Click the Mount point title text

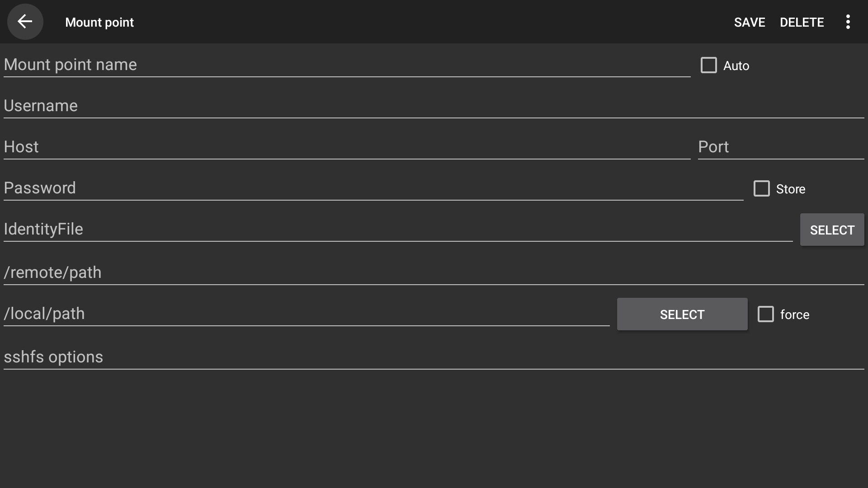[x=99, y=22]
